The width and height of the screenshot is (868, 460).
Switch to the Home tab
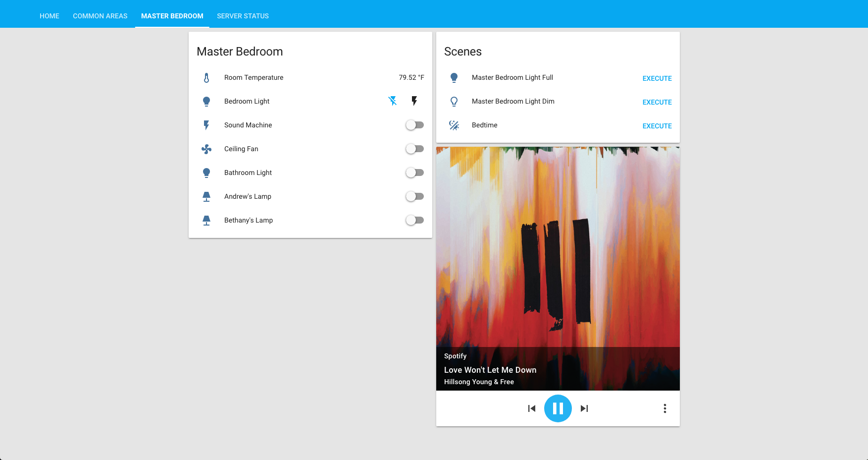point(50,16)
